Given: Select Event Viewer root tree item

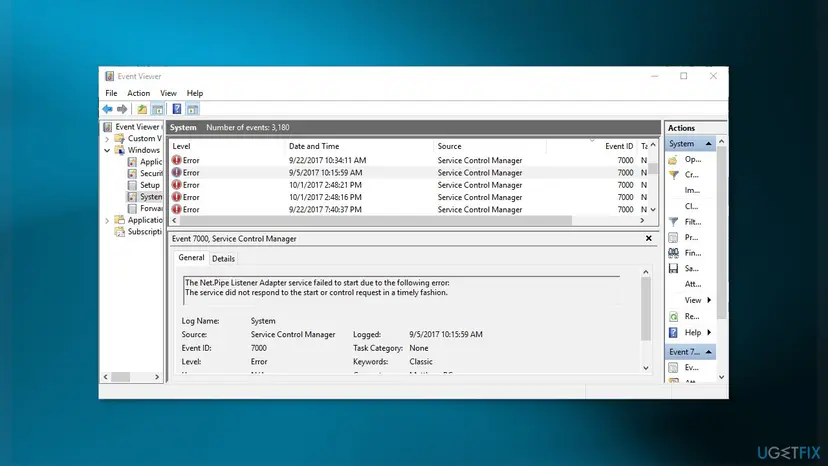Looking at the screenshot, I should [133, 127].
